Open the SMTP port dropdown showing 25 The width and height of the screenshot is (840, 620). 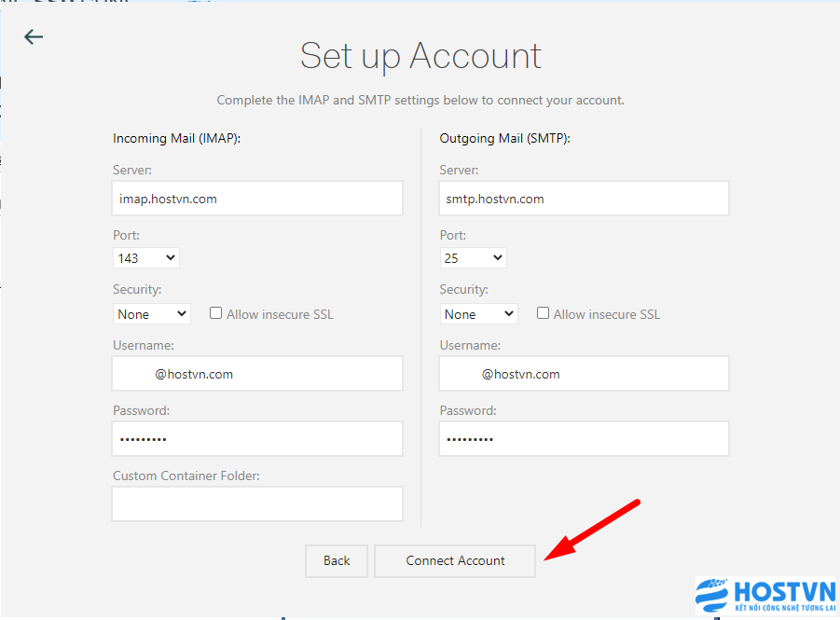point(473,257)
